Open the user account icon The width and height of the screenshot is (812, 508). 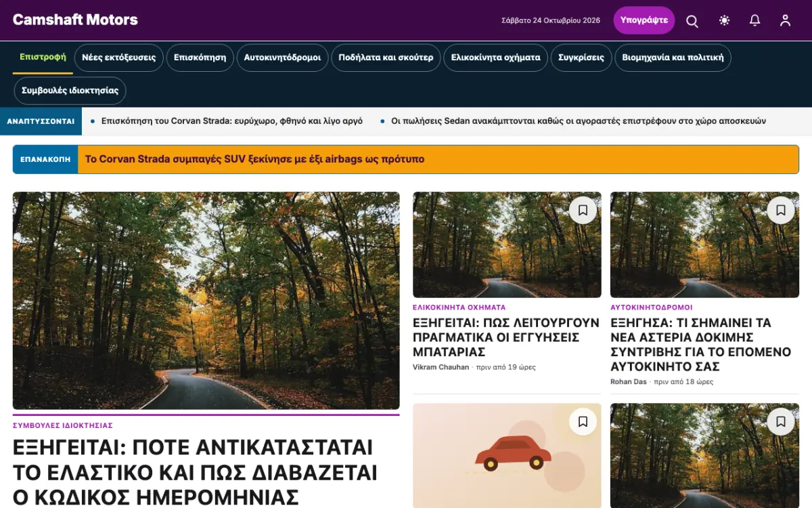click(785, 20)
